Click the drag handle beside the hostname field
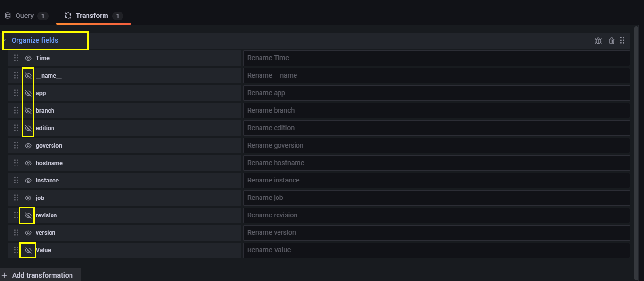Image resolution: width=644 pixels, height=281 pixels. click(16, 163)
